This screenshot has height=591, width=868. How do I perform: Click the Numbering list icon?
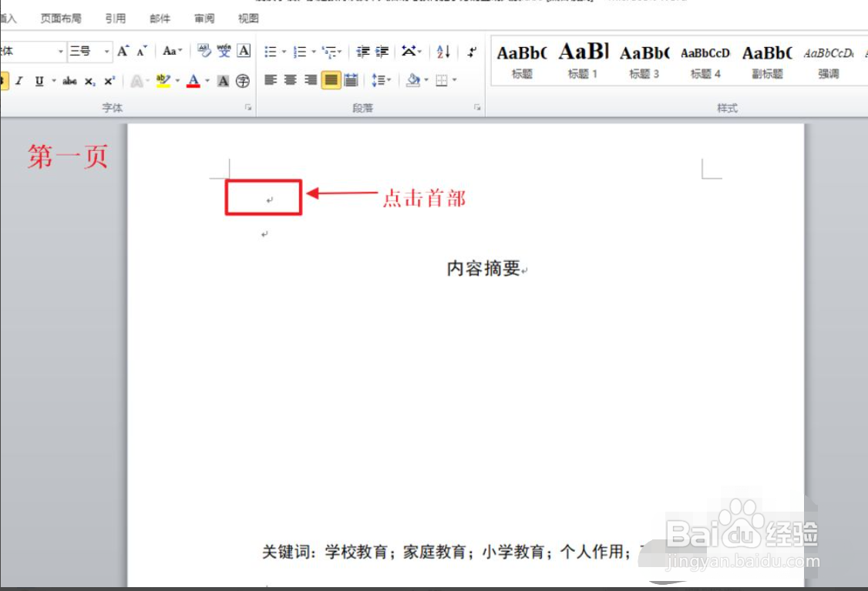coord(299,52)
